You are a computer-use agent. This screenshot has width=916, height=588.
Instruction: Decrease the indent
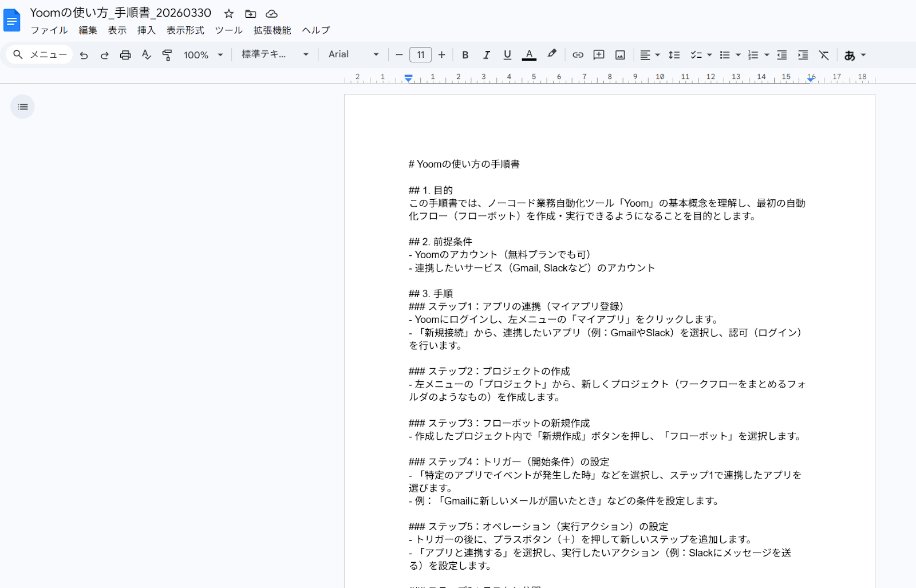click(782, 55)
